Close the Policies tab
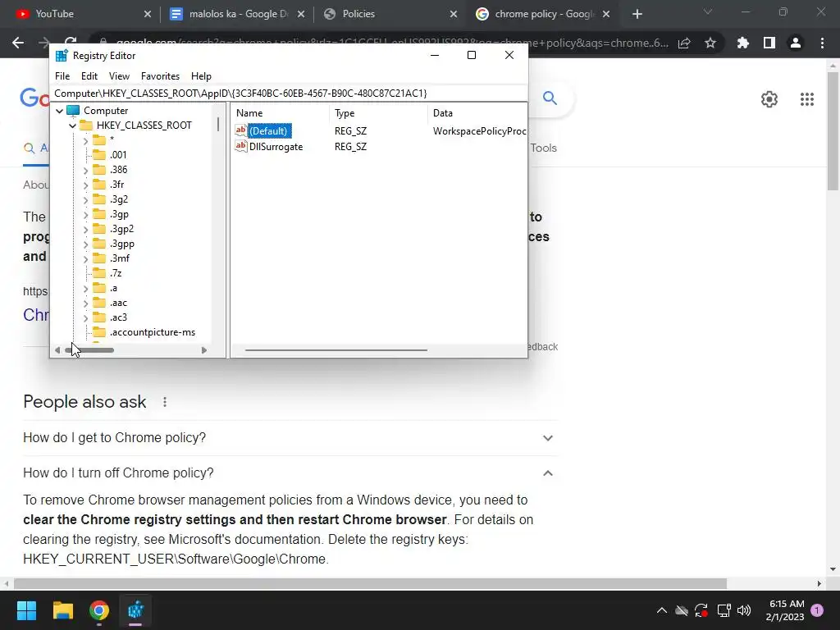840x630 pixels. pos(453,15)
